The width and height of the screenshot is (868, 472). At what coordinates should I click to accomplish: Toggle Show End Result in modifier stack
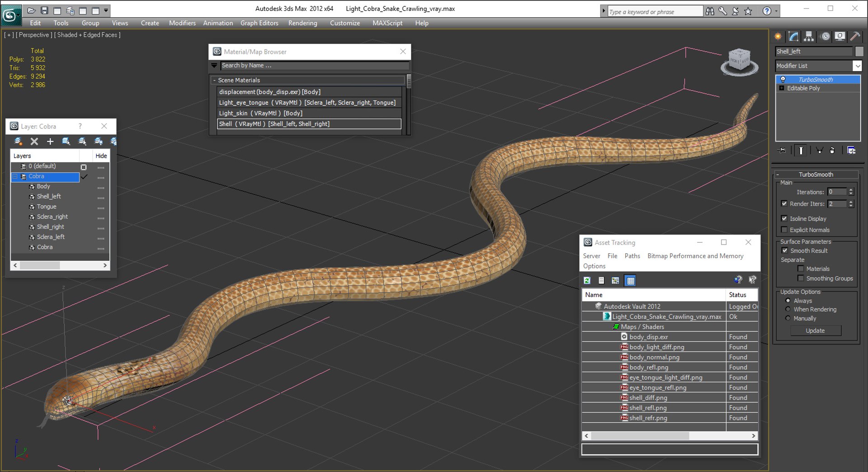click(801, 151)
